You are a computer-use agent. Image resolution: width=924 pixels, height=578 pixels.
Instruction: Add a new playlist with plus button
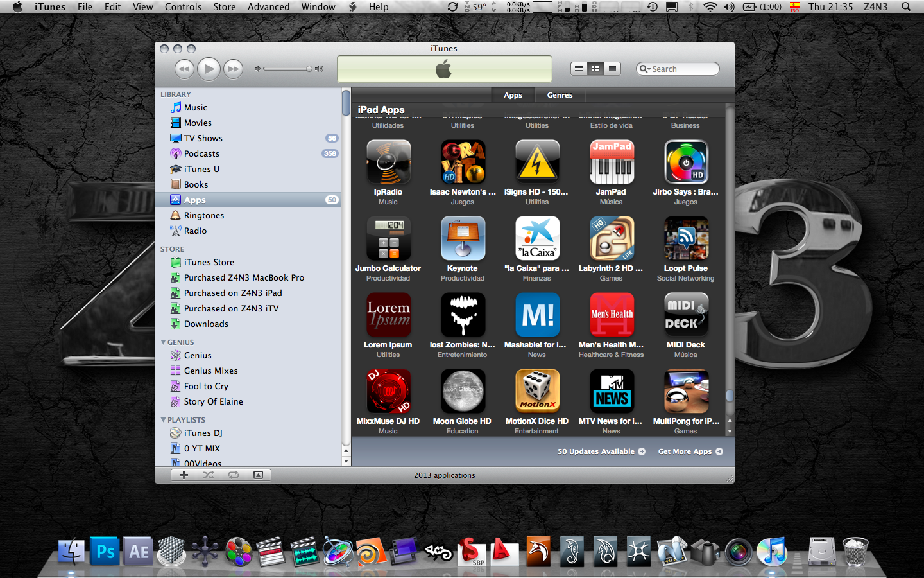point(184,475)
